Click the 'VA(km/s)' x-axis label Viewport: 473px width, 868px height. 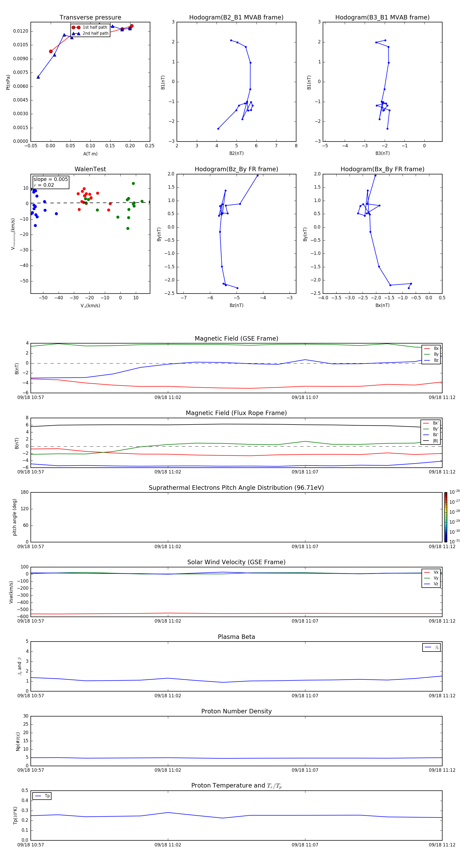(x=90, y=306)
